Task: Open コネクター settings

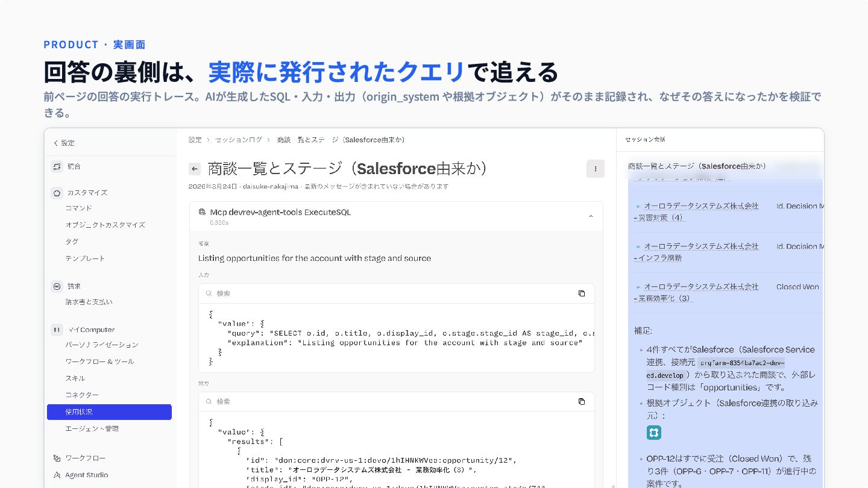Action: coord(82,395)
